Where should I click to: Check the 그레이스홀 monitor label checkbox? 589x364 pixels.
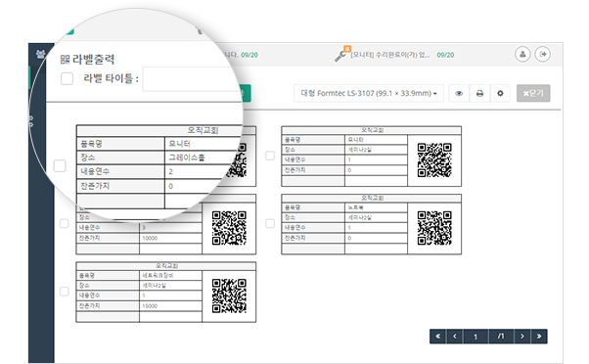pyautogui.click(x=60, y=165)
